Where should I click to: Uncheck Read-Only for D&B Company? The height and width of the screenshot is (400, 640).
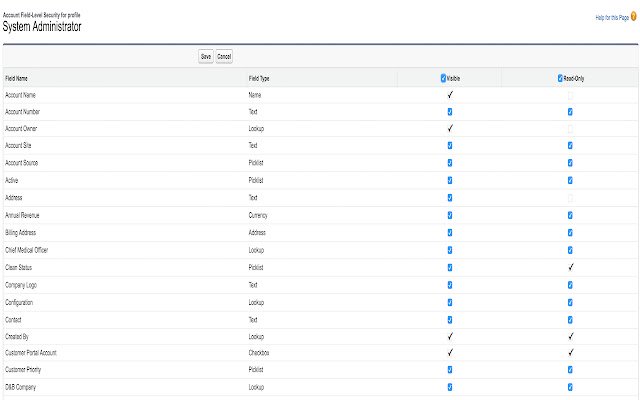point(570,387)
